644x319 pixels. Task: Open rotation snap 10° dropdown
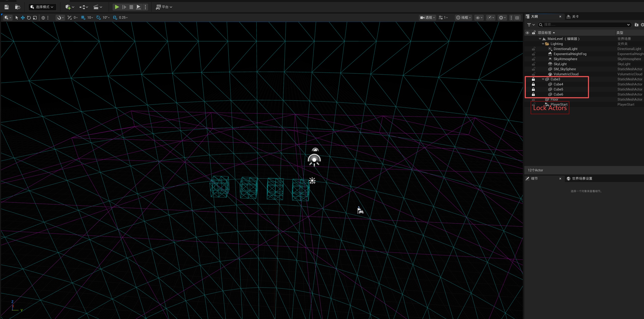(x=106, y=18)
